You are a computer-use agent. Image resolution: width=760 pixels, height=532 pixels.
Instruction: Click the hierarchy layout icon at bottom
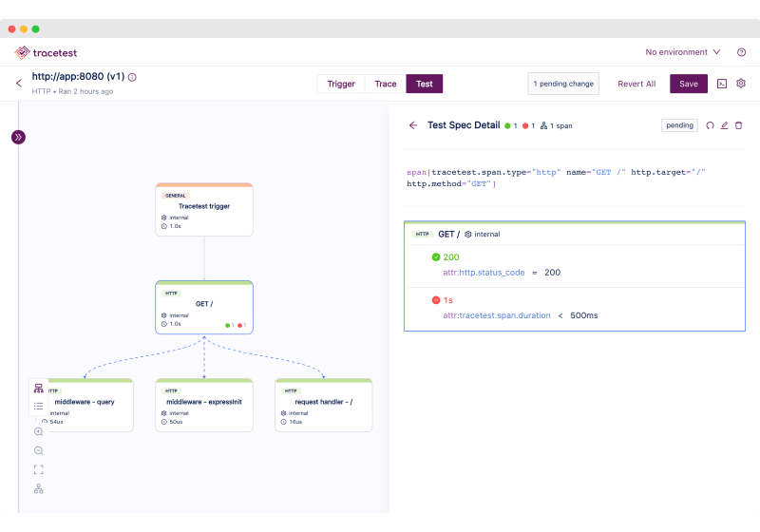(39, 489)
